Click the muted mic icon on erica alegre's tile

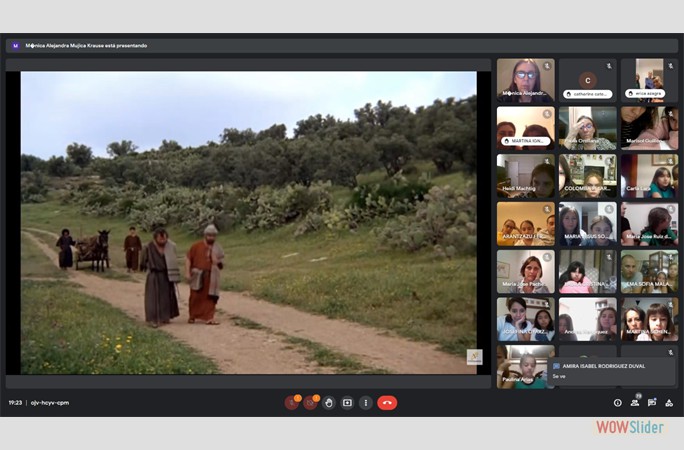(x=671, y=66)
